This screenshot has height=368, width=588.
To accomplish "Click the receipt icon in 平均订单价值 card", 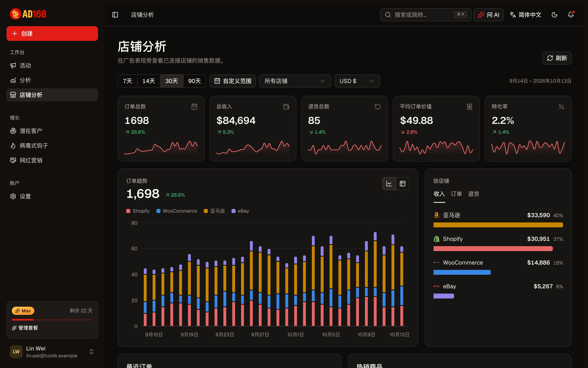I will (469, 107).
